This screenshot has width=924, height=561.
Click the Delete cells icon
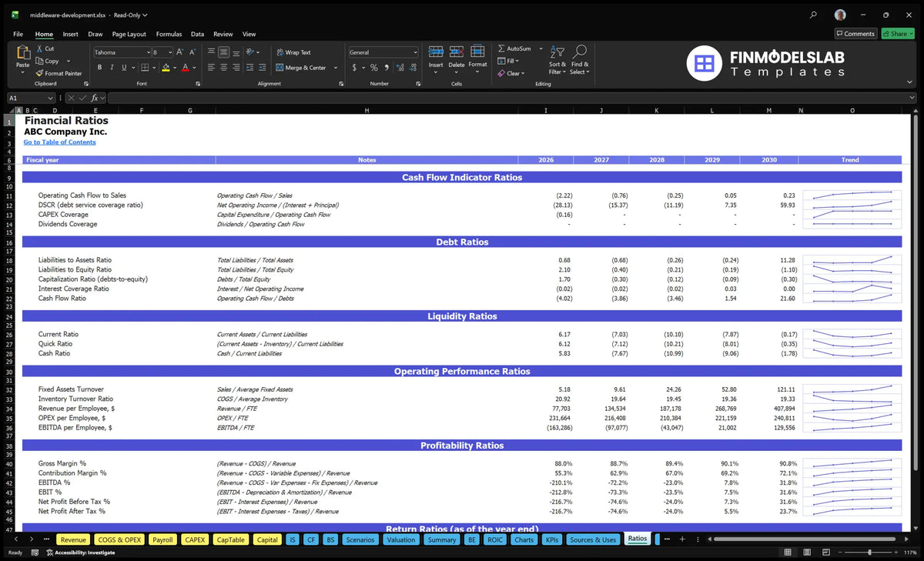tap(457, 52)
